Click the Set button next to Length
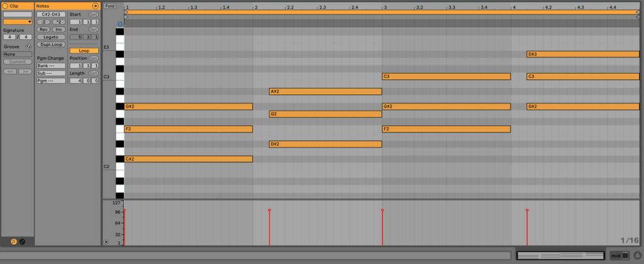The height and width of the screenshot is (264, 644). 94,73
